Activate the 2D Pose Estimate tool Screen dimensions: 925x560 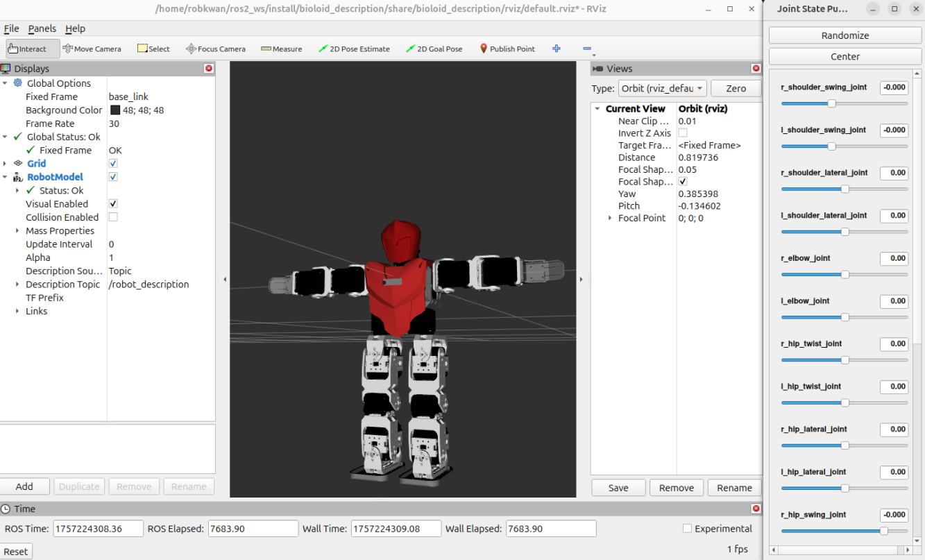coord(354,49)
